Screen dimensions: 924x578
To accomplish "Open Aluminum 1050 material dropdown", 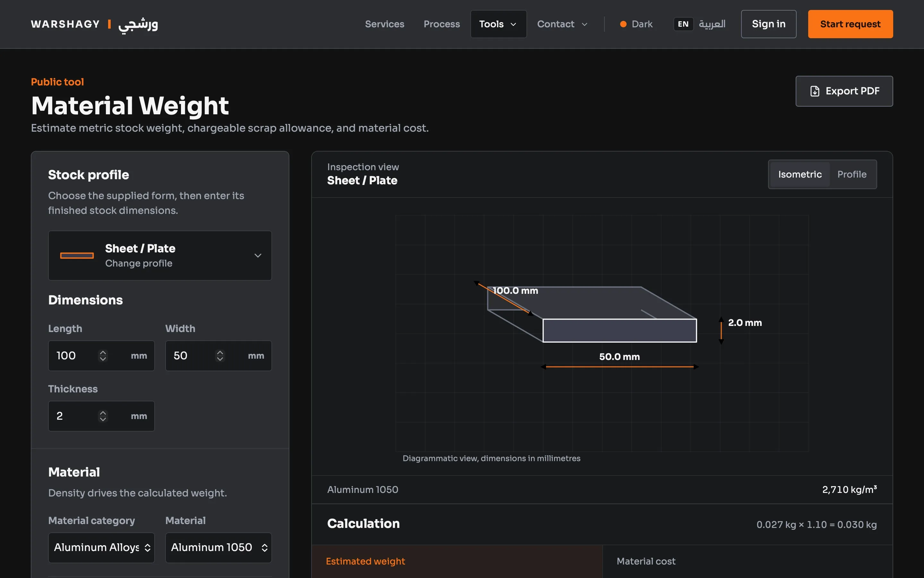I will 218,547.
